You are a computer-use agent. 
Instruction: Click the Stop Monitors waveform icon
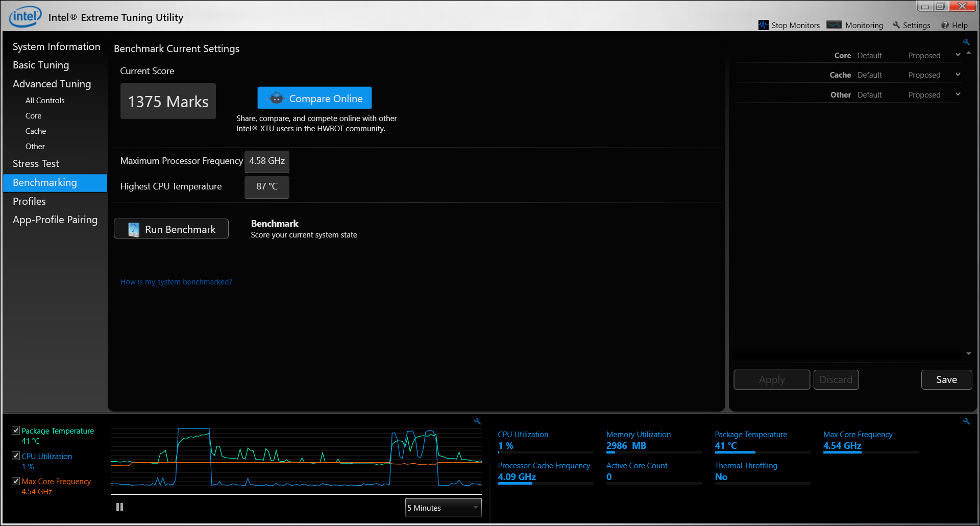[763, 25]
